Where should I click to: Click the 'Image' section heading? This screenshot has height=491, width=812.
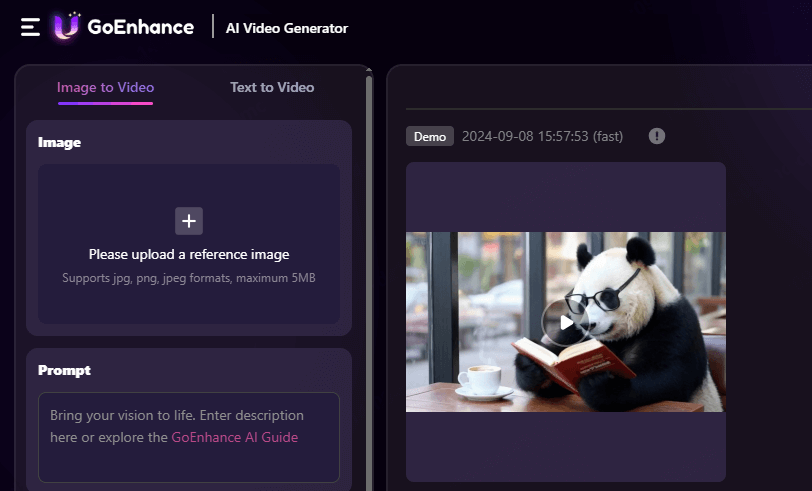click(x=60, y=142)
